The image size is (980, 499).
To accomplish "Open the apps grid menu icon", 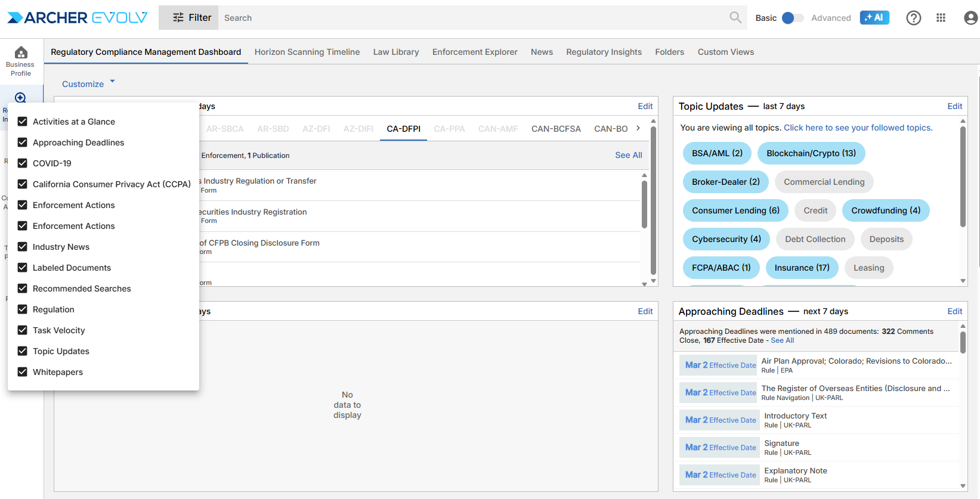I will pos(941,18).
